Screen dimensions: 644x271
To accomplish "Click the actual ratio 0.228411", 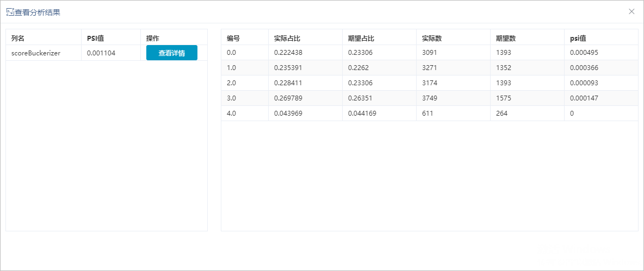I will [288, 83].
